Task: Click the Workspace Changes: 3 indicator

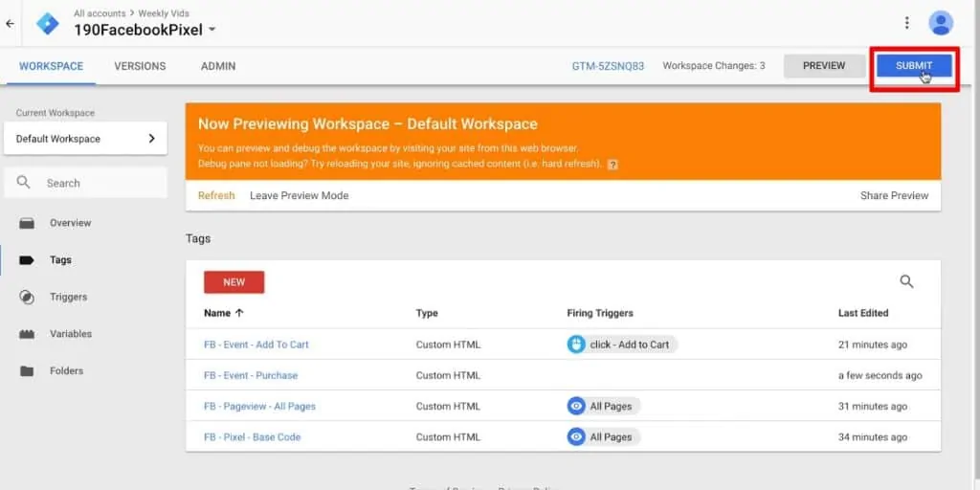Action: 714,66
